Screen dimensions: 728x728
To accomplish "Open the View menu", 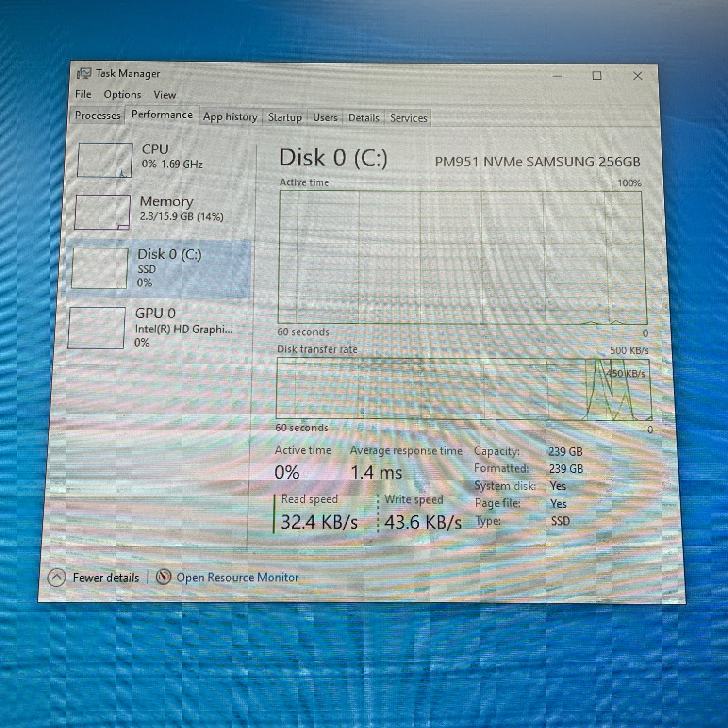I will [x=165, y=95].
